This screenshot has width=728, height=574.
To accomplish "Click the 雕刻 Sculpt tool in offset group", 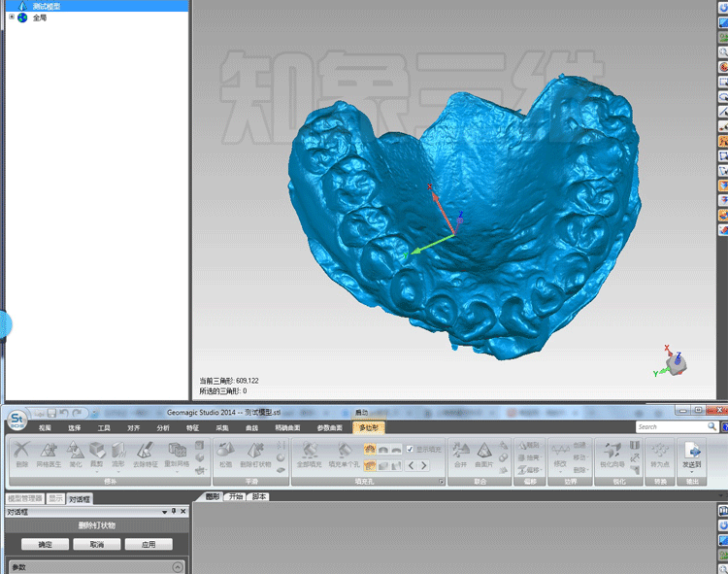I will tap(528, 446).
